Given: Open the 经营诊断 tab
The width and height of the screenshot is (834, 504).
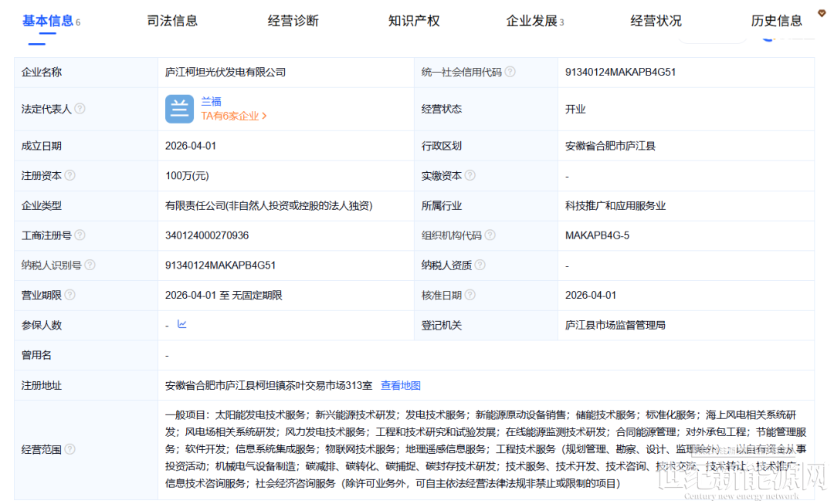Looking at the screenshot, I should click(x=293, y=21).
